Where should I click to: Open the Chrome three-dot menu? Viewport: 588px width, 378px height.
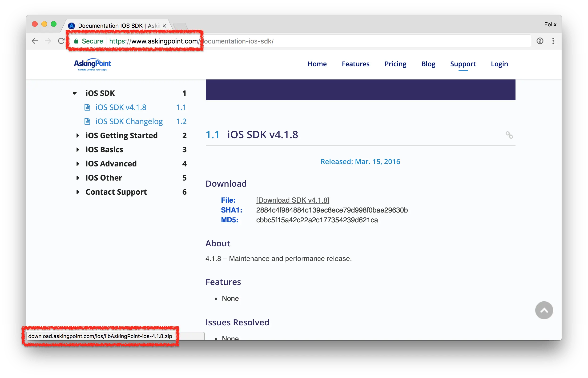click(x=553, y=41)
